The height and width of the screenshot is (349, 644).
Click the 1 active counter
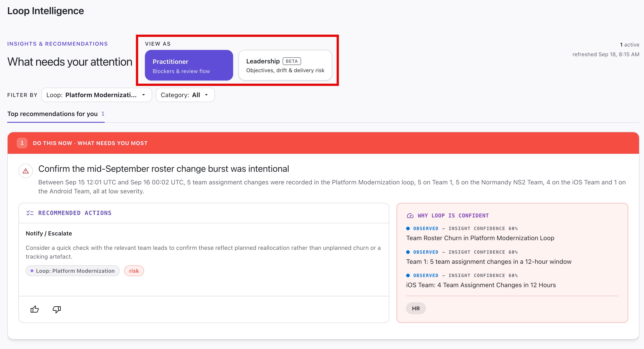click(x=629, y=45)
